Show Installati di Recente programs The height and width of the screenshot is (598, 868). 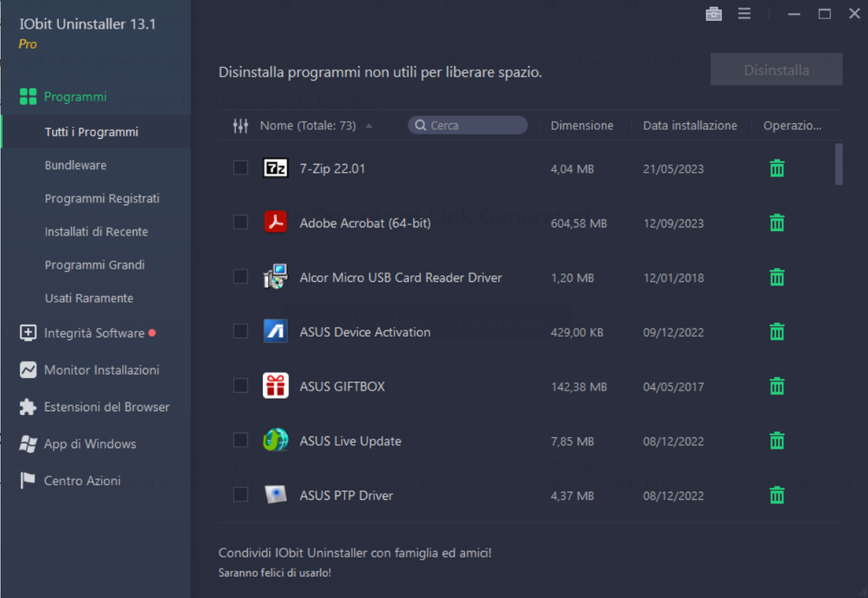point(96,232)
